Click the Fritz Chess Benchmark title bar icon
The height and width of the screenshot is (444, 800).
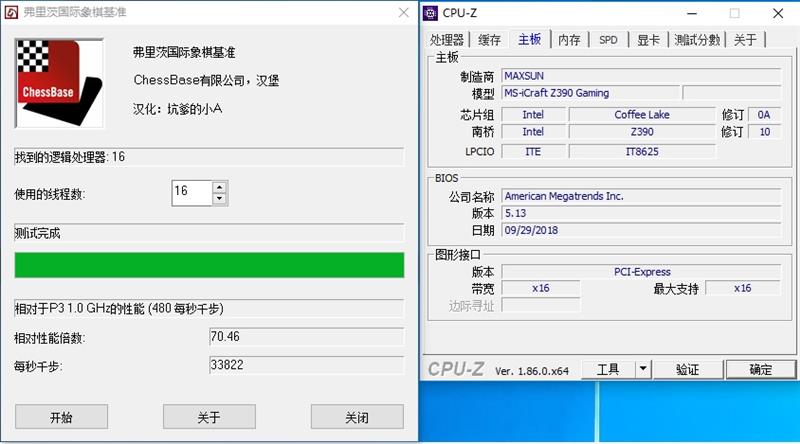11,12
